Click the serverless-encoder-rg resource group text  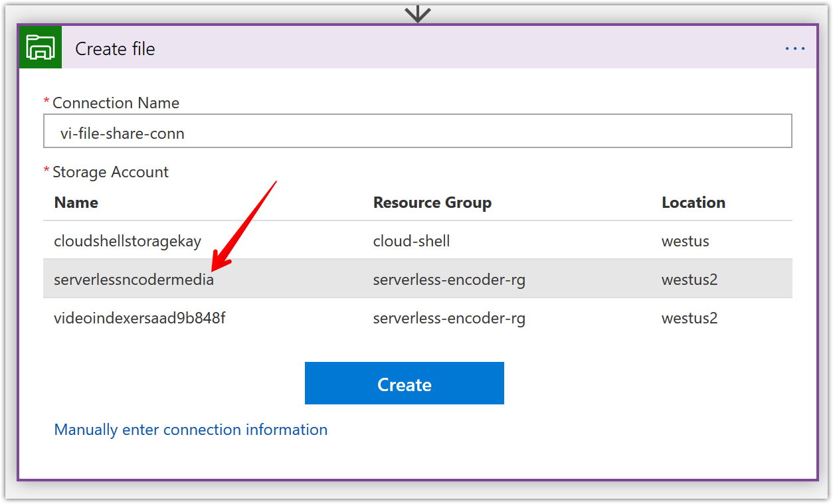point(448,280)
